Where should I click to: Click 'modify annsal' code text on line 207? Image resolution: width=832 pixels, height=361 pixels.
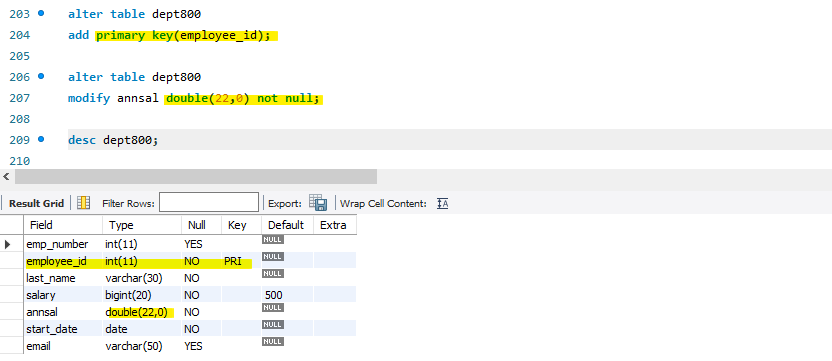tap(114, 99)
